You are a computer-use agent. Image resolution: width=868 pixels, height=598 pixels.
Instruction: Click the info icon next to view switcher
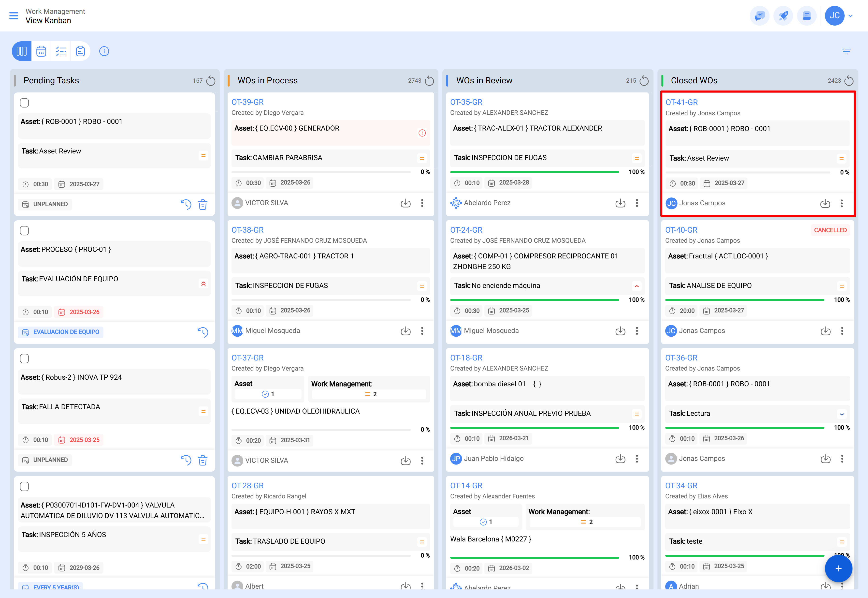[x=104, y=51]
